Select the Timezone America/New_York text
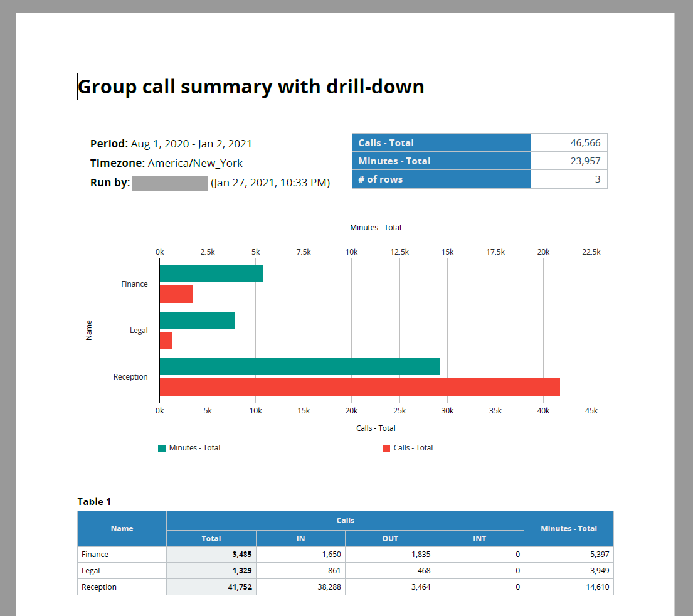Image resolution: width=693 pixels, height=616 pixels. pos(195,163)
